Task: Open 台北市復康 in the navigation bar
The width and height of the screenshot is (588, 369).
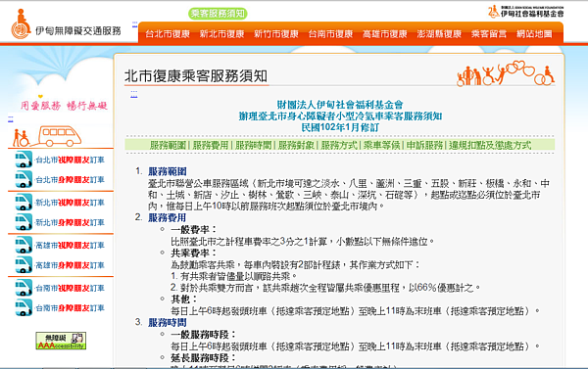Action: click(168, 34)
